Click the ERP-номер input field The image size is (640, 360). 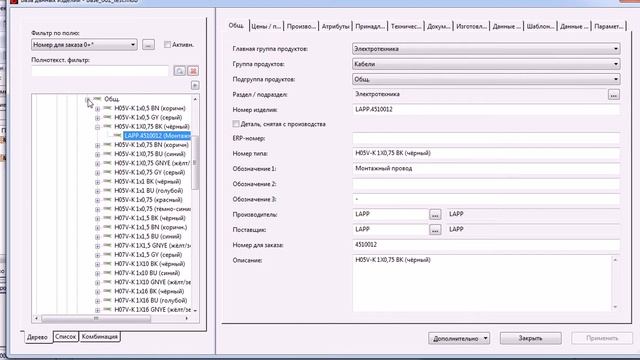click(x=486, y=138)
